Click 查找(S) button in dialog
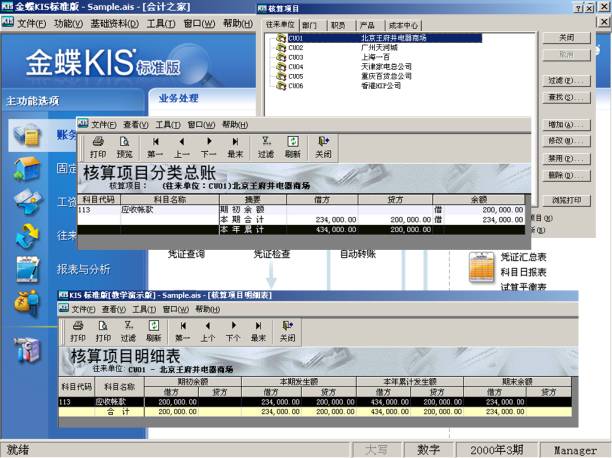Screen dimensions: 612x458 566,97
